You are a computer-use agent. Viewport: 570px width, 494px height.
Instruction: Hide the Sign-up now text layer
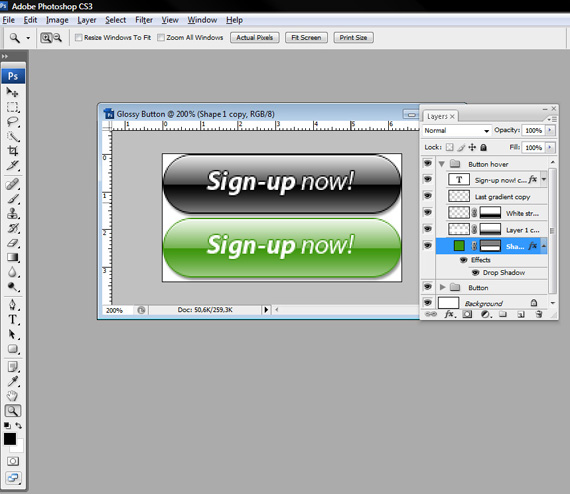tap(428, 179)
